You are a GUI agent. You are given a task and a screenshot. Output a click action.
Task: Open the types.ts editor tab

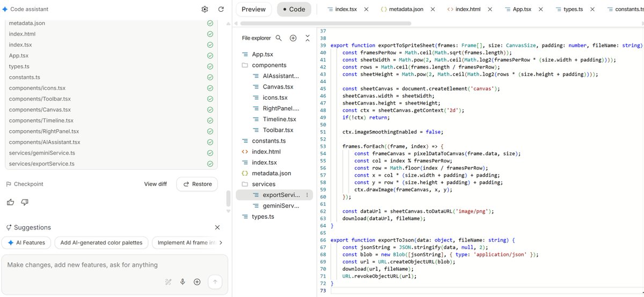(x=569, y=9)
